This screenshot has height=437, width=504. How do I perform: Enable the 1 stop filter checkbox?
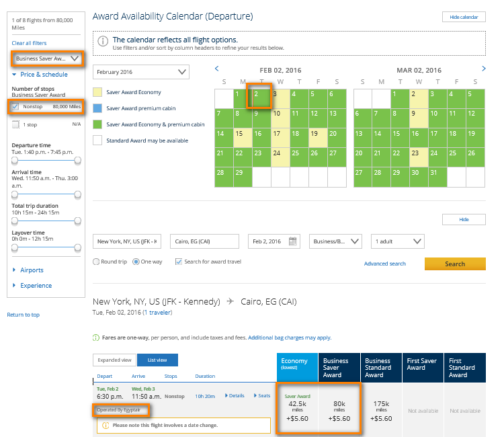point(15,124)
